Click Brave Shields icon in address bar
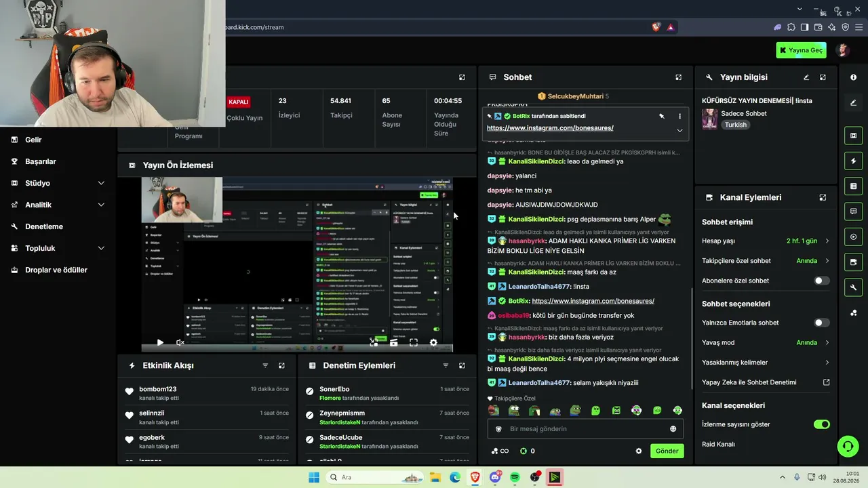Viewport: 868px width, 488px height. tap(656, 27)
